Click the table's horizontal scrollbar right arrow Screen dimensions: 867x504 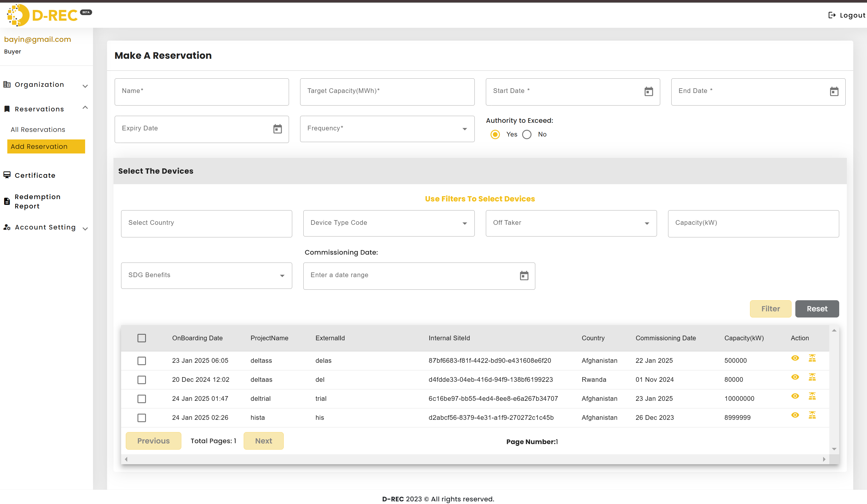824,459
